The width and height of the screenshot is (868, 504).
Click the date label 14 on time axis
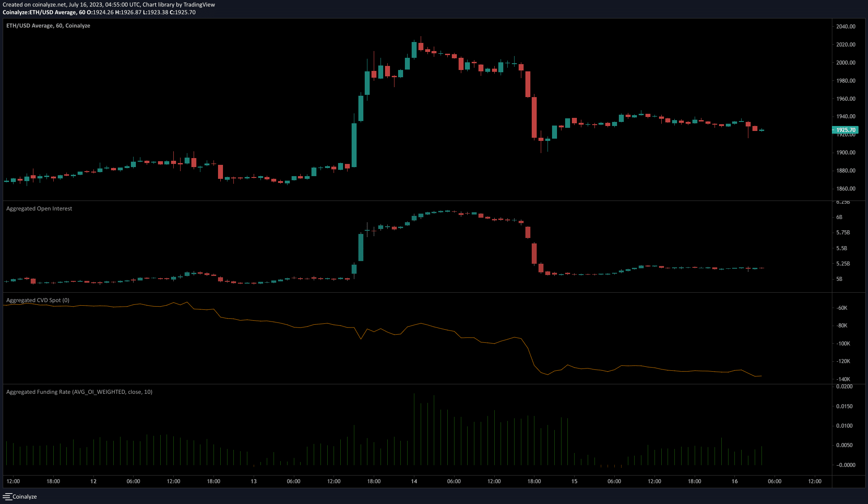(414, 481)
